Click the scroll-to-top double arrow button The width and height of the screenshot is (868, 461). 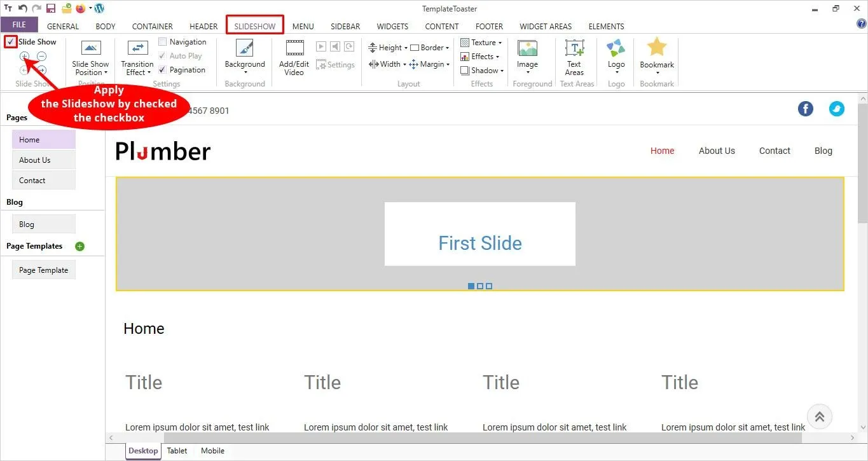point(819,416)
